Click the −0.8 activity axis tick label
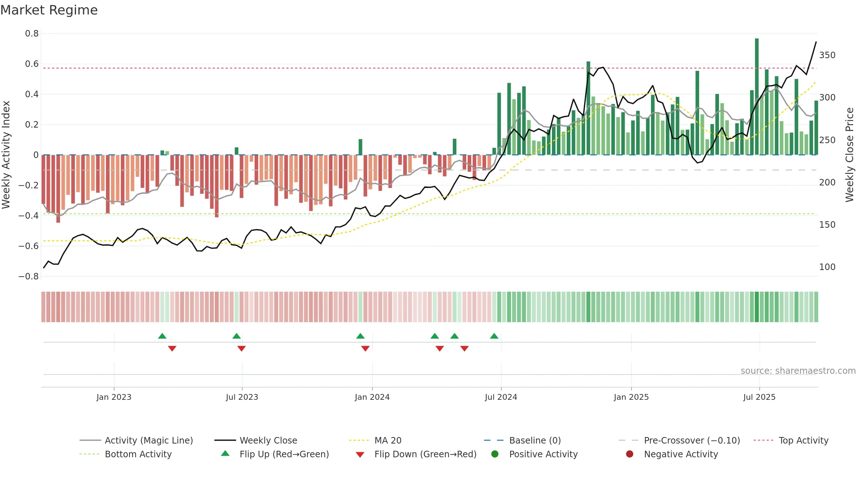Viewport: 868px width, 488px height. (x=29, y=277)
